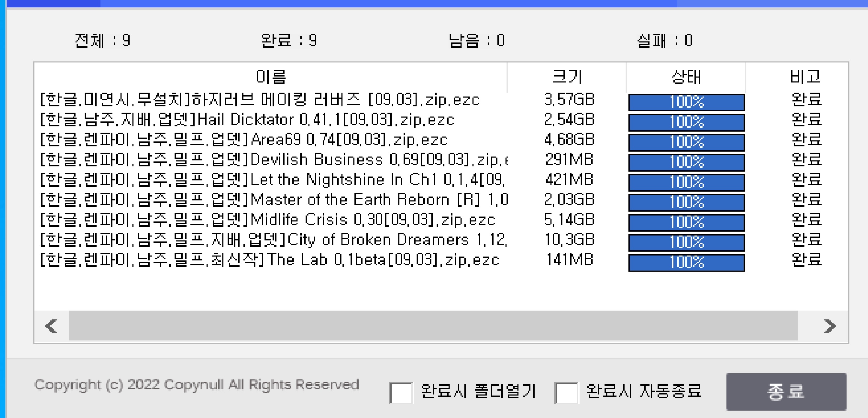Click the left scroll arrow
The height and width of the screenshot is (418, 868).
pos(52,326)
